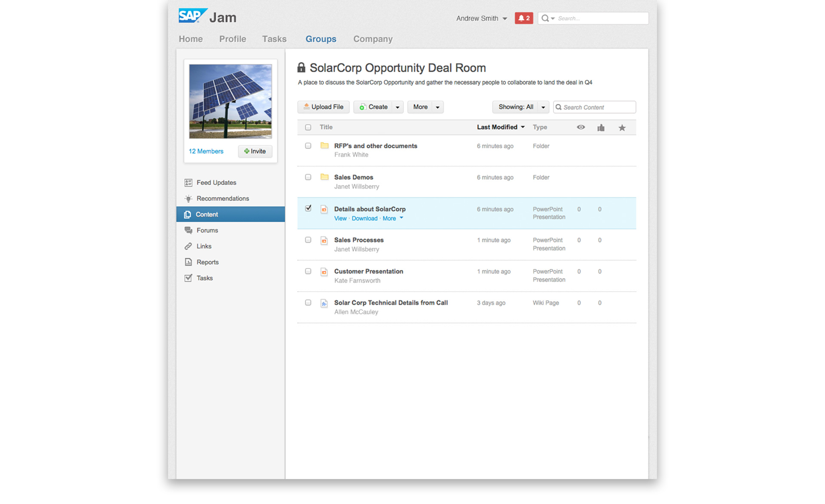Image resolution: width=825 pixels, height=504 pixels.
Task: Open the Profile tab
Action: coord(232,39)
